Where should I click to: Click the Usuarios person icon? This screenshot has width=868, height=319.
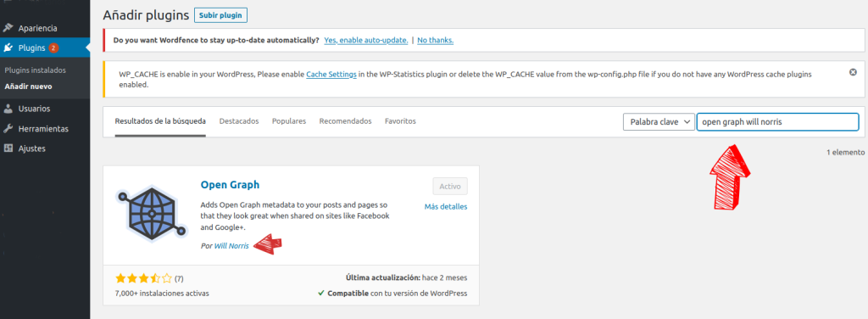pos(8,109)
